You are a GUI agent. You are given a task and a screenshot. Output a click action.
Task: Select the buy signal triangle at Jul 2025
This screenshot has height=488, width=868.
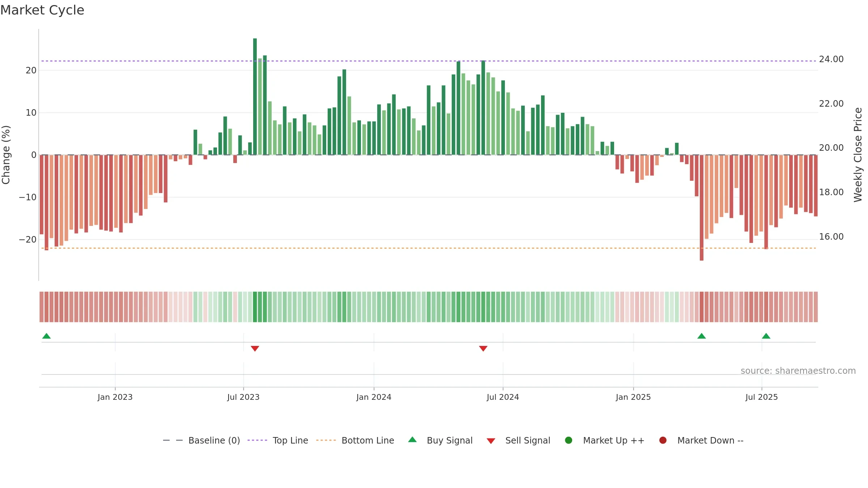click(x=766, y=336)
